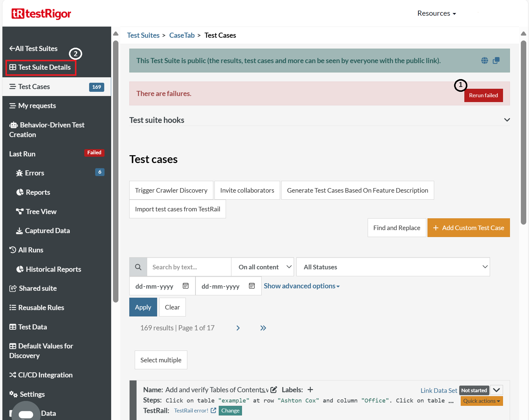The width and height of the screenshot is (529, 420).
Task: Click the search magnifier icon
Action: (x=138, y=267)
